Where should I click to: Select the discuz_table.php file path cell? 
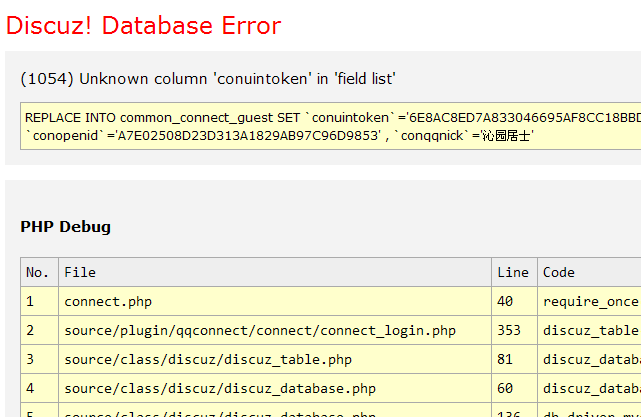click(x=208, y=359)
